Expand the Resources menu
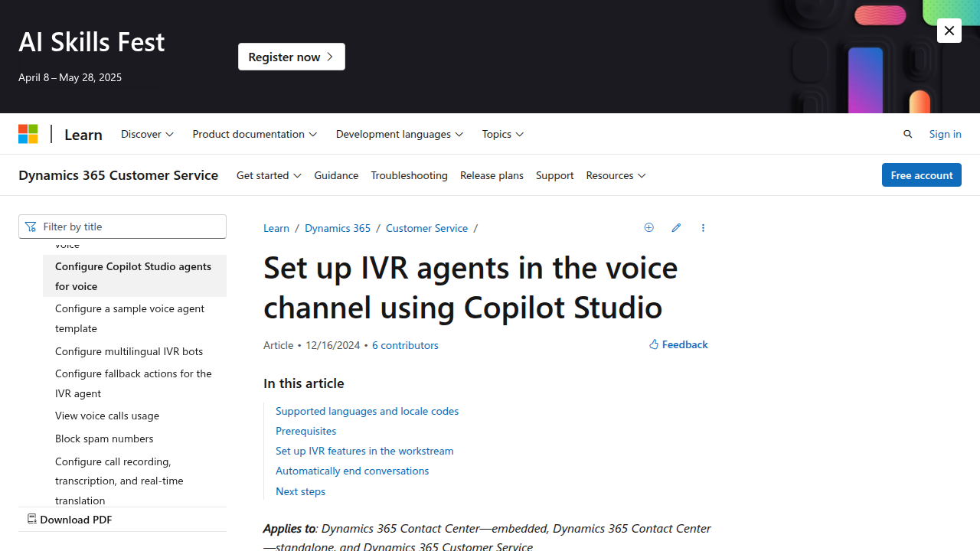 [x=616, y=175]
